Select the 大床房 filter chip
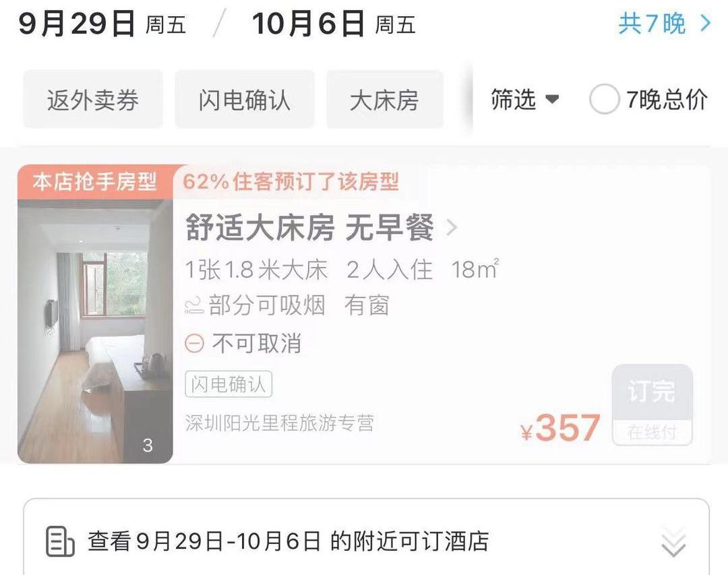Viewport: 728px width, 575px height. coord(385,99)
